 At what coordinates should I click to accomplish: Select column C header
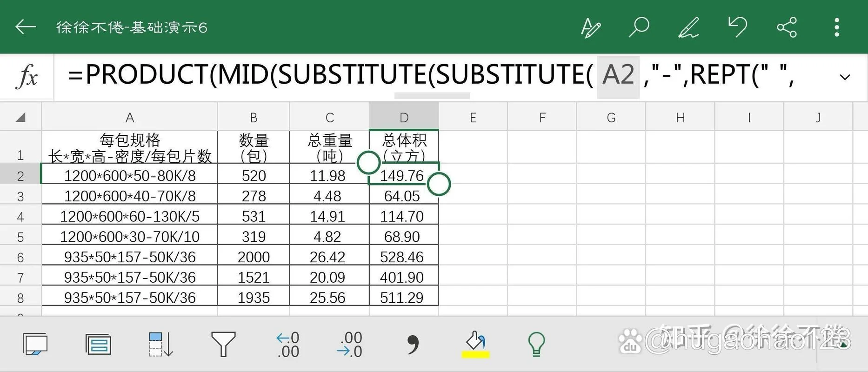[x=329, y=117]
